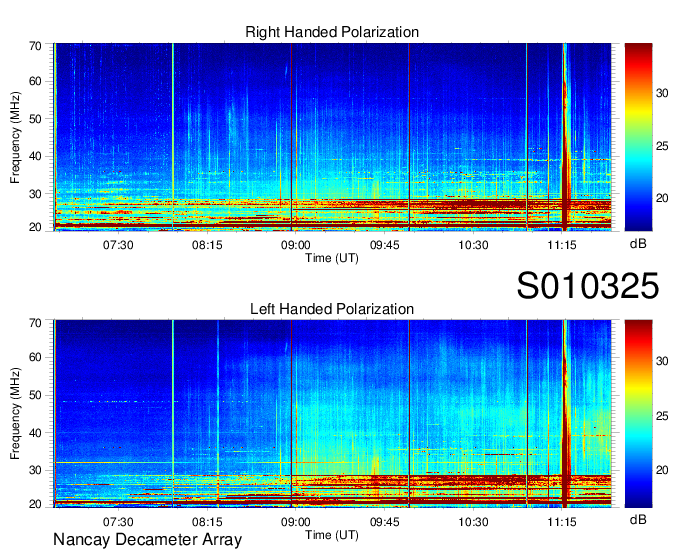Click the 08:15 time tick of left-handed plot
Image resolution: width=680 pixels, height=552 pixels.
[x=207, y=522]
